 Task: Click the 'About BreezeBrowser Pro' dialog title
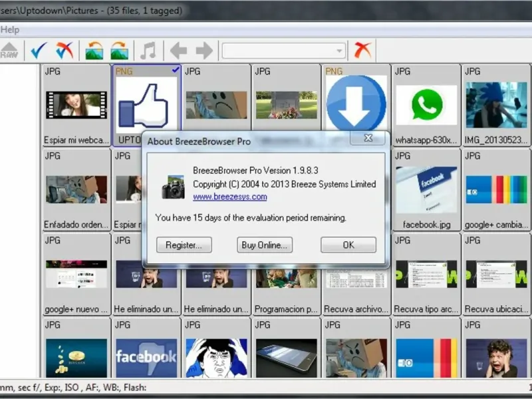click(199, 142)
